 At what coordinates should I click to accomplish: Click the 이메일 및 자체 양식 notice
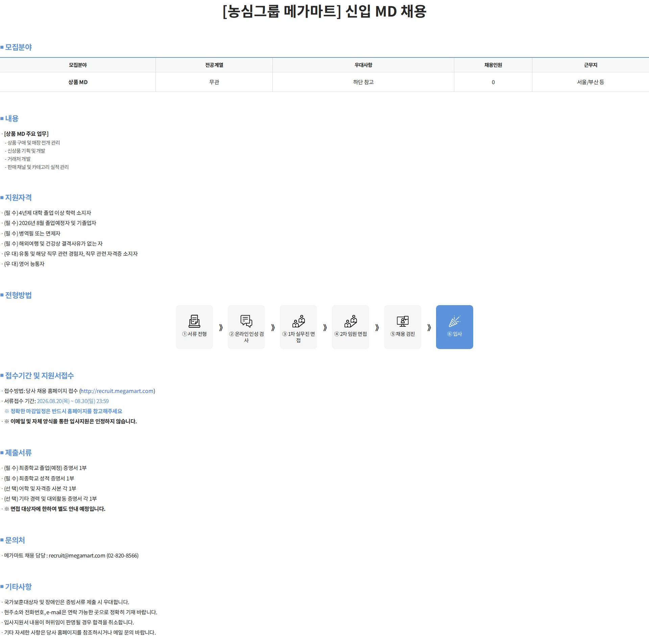tap(71, 421)
